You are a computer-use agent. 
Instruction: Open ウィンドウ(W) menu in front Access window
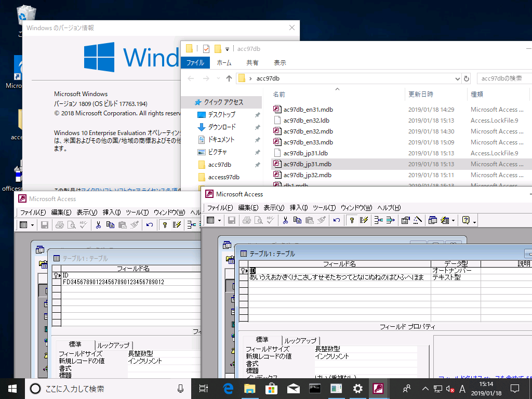[x=356, y=208]
